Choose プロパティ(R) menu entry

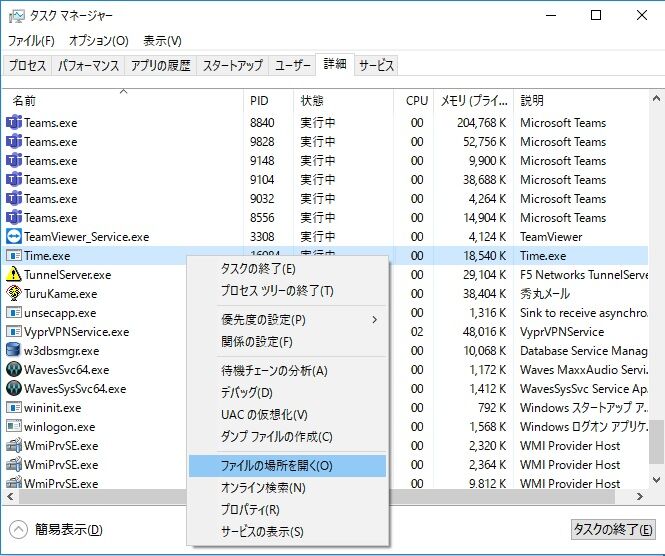[288, 510]
